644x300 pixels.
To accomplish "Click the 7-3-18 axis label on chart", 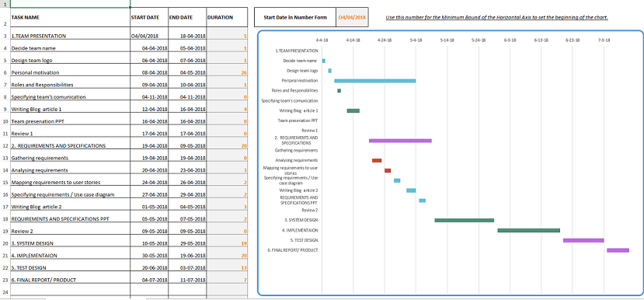I will coord(604,40).
